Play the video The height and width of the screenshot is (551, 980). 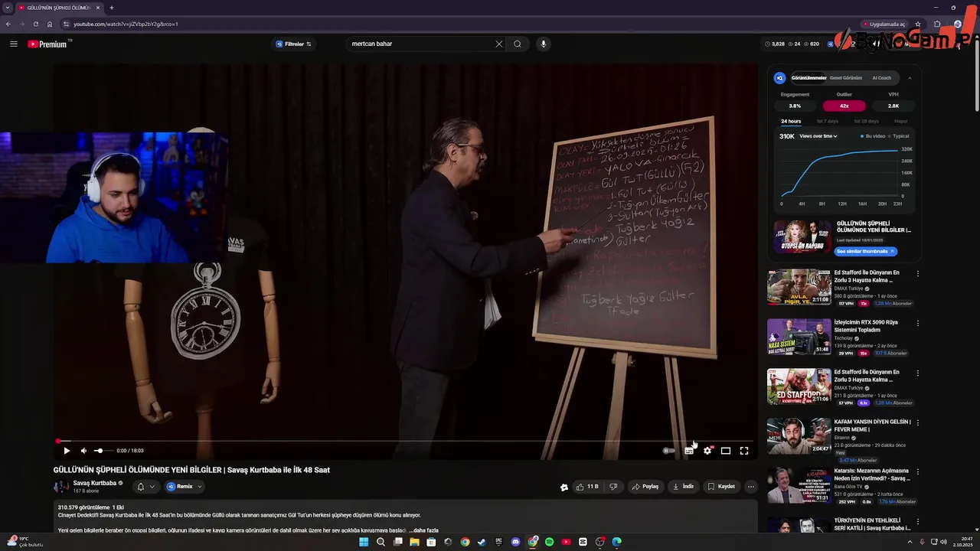click(x=67, y=451)
